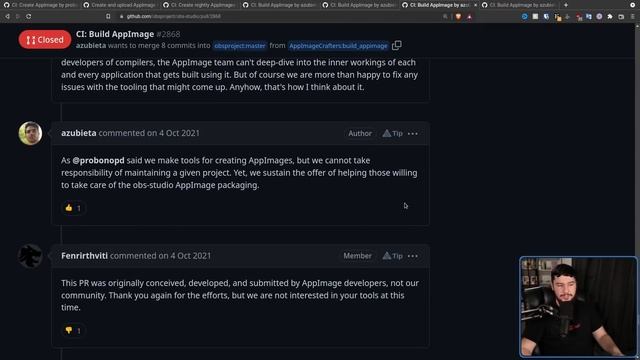Switch to the 'CI: Create AppImage by prob' tab
This screenshot has width=640, height=360.
[40, 5]
